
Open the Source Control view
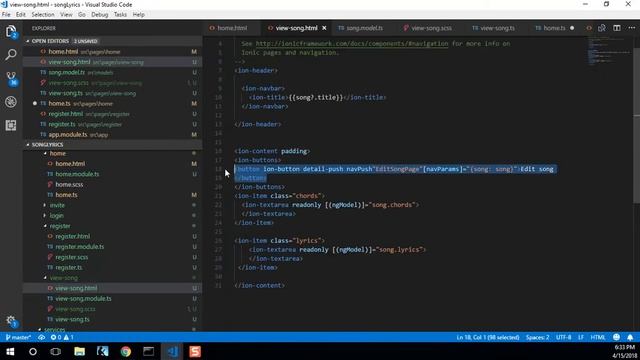11,78
